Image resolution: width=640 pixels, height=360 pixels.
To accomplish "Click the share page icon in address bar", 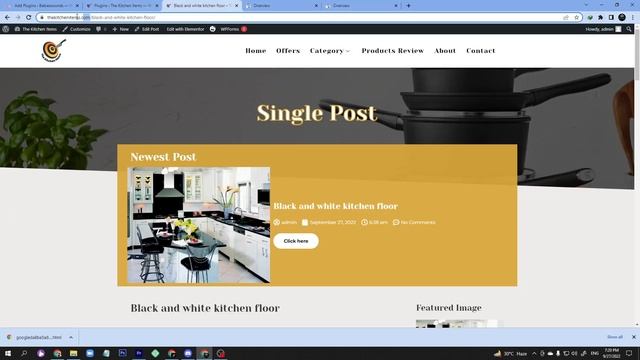I will click(x=566, y=18).
